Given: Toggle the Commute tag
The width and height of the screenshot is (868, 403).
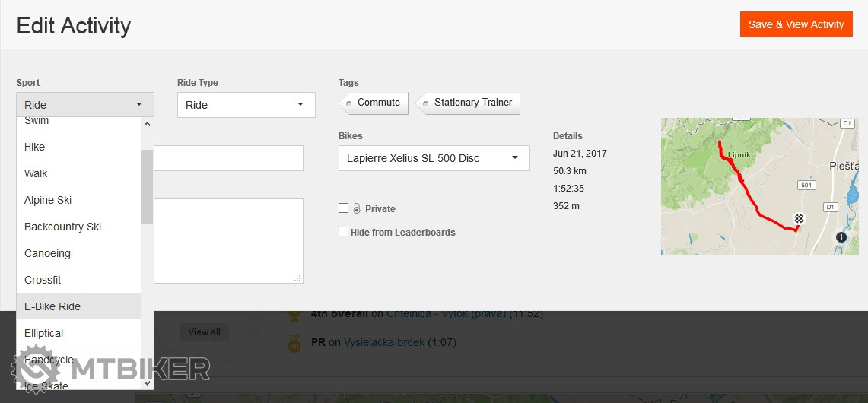Looking at the screenshot, I should point(374,103).
